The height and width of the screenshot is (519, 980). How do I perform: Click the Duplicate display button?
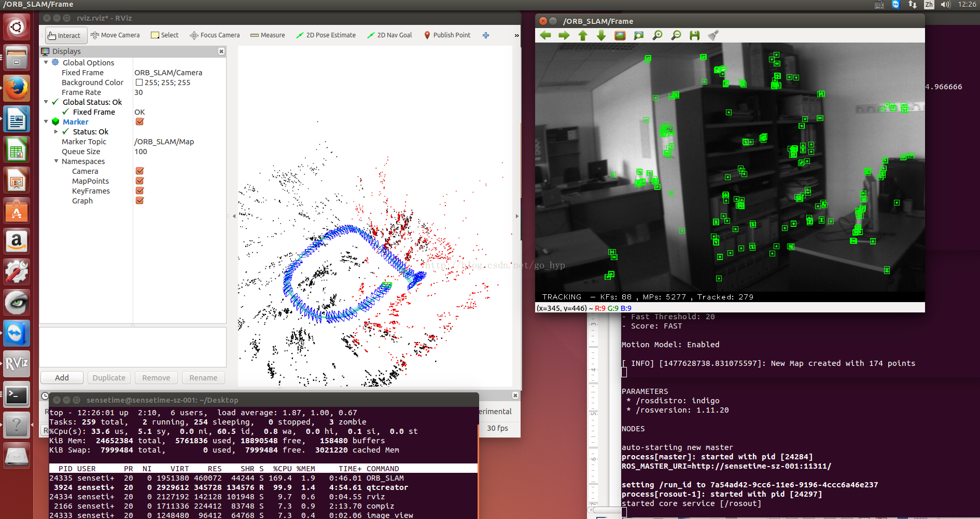pos(109,378)
